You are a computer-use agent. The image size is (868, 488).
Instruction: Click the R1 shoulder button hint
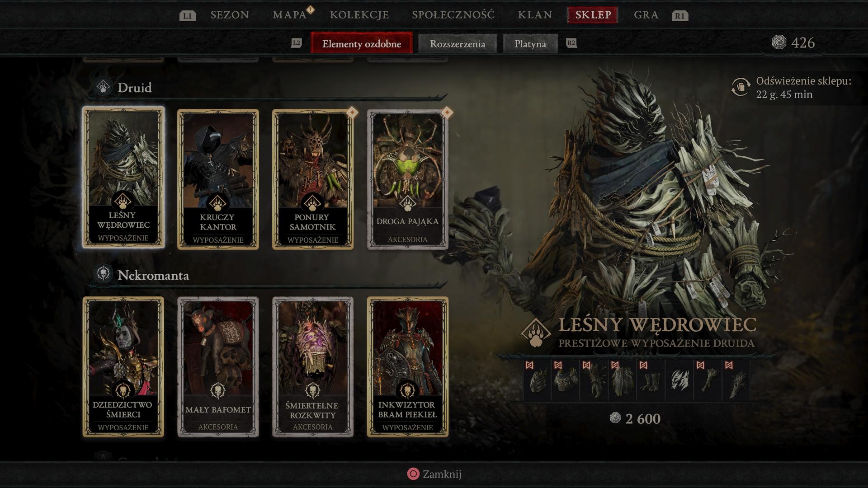click(x=680, y=16)
